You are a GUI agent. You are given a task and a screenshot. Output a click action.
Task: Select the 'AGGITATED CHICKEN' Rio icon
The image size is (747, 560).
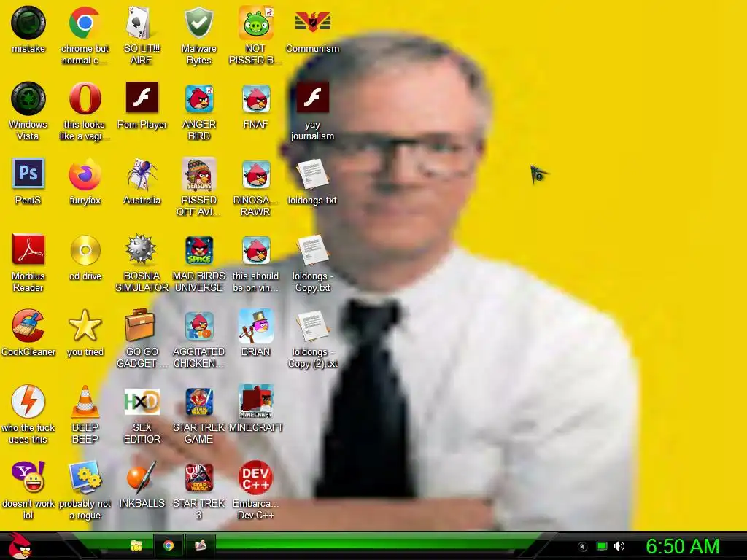[x=198, y=326]
